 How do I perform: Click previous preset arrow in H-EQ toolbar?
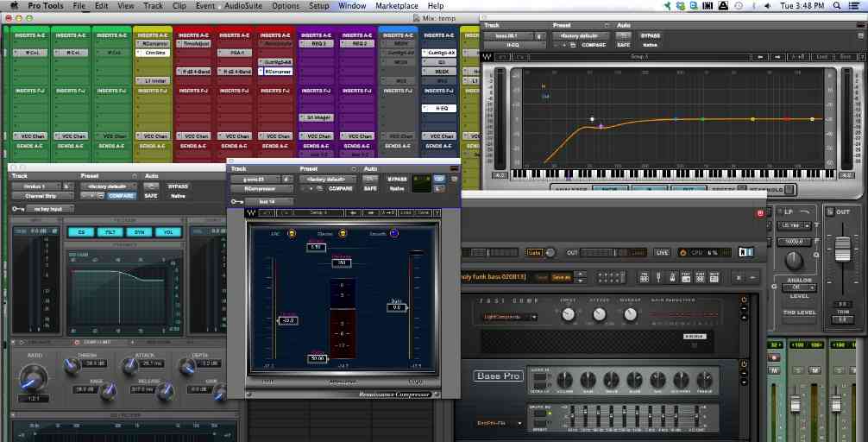761,57
